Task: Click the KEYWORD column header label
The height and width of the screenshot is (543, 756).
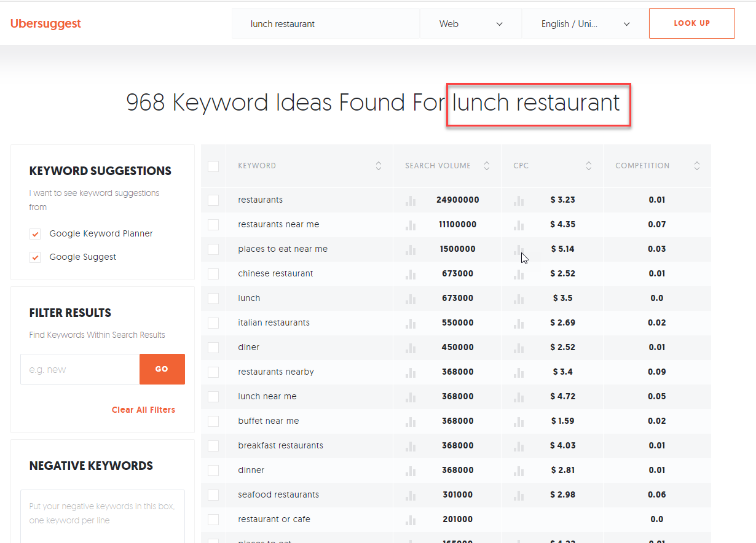Action: [257, 166]
